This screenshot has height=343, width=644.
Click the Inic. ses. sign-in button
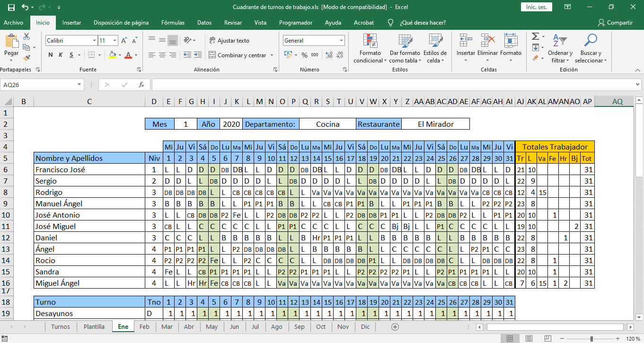coord(536,7)
